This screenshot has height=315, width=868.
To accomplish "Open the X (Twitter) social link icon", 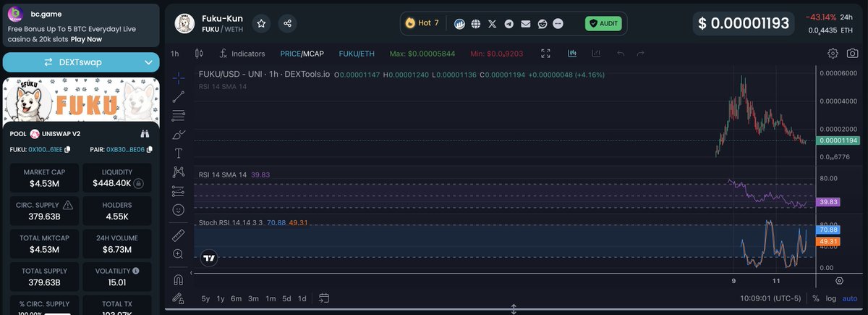I will [493, 23].
